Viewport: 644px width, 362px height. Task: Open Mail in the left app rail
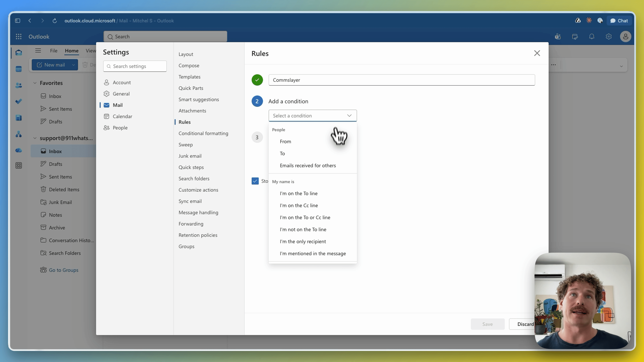18,53
